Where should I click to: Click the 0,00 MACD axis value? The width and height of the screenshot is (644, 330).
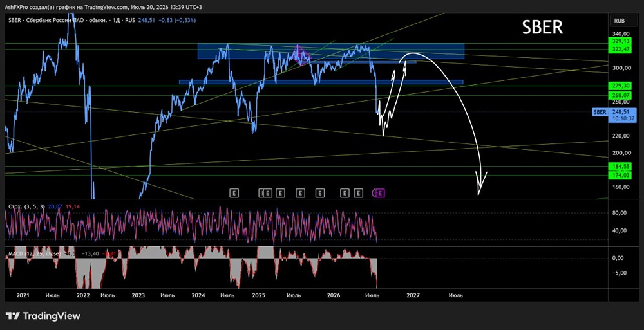[618, 258]
